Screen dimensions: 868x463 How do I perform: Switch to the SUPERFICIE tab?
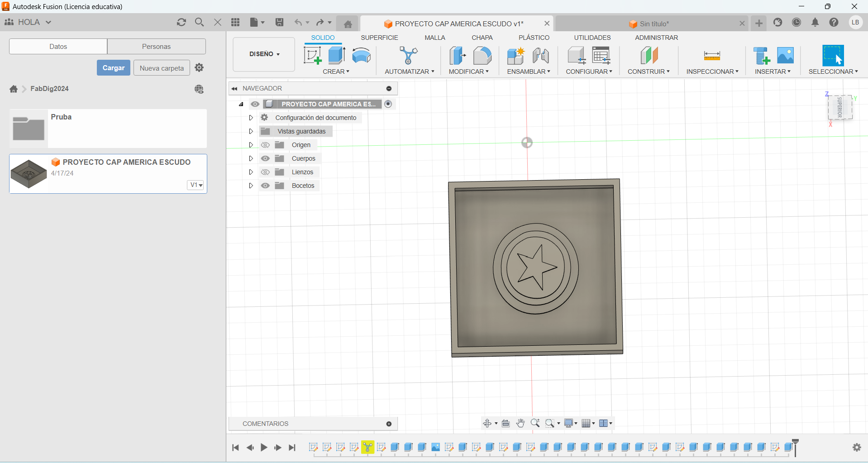(379, 38)
